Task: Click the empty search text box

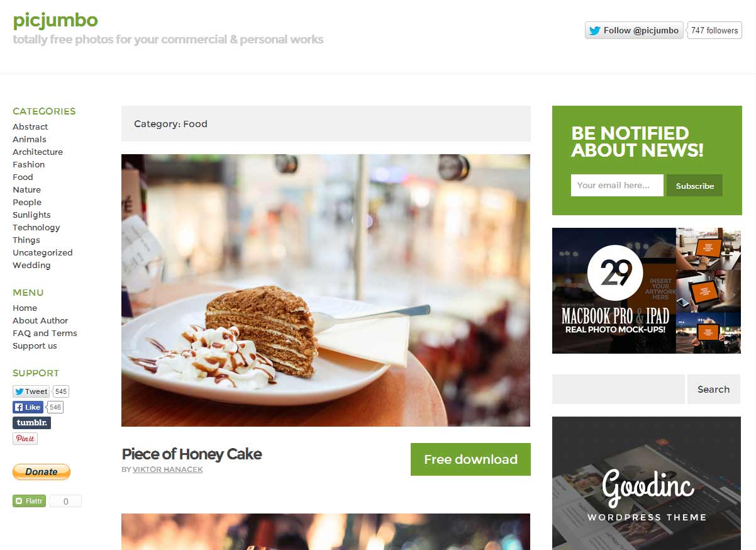Action: [618, 389]
